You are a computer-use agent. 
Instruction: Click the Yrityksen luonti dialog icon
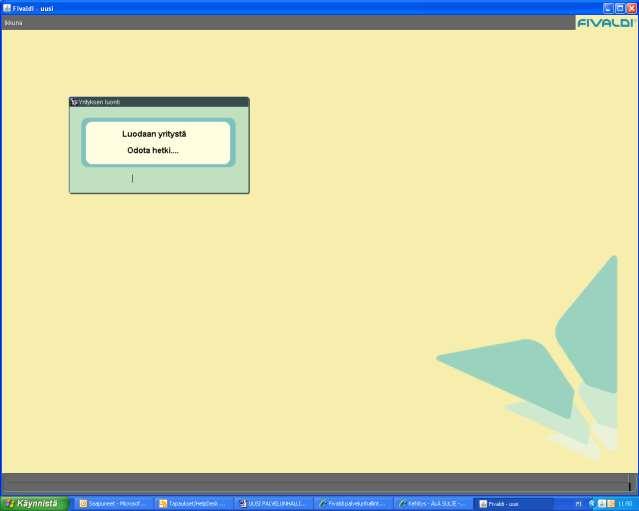[x=74, y=102]
